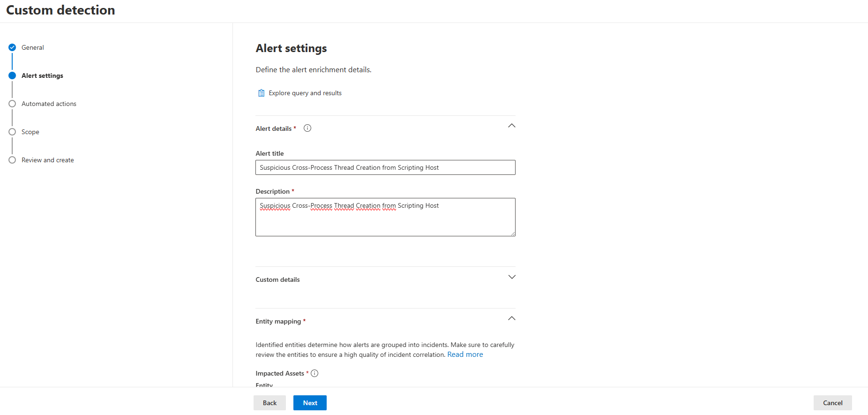868x415 pixels.
Task: Open the Impacted Assets info icon
Action: pos(314,373)
